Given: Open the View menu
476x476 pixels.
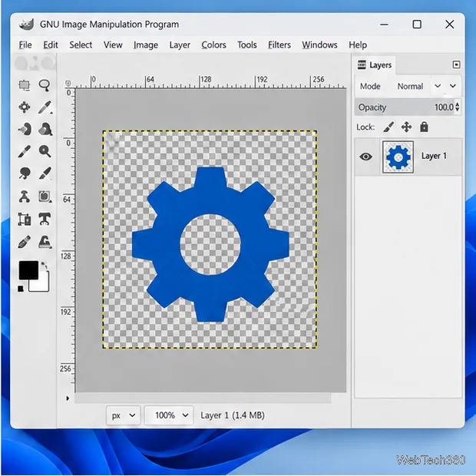Looking at the screenshot, I should tap(113, 45).
